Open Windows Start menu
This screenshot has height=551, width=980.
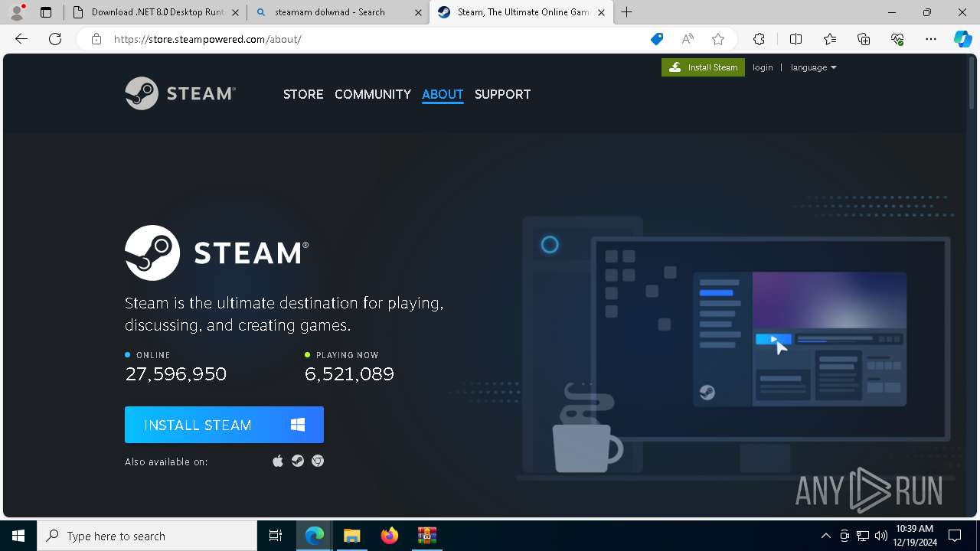(x=18, y=536)
